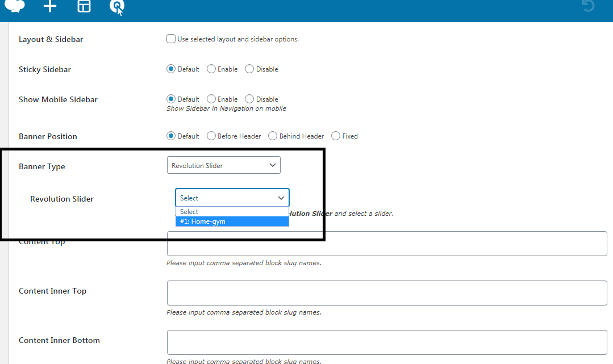Click the plus add-new icon in top bar

pyautogui.click(x=49, y=6)
